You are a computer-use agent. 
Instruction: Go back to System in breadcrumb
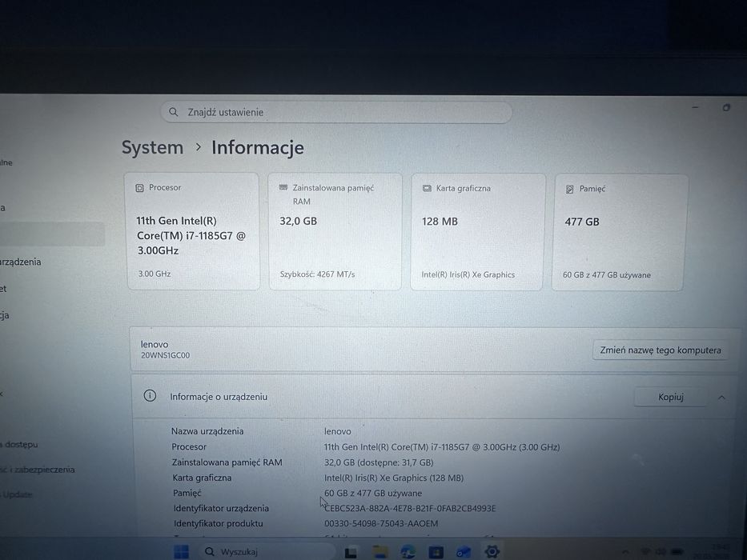(x=152, y=148)
